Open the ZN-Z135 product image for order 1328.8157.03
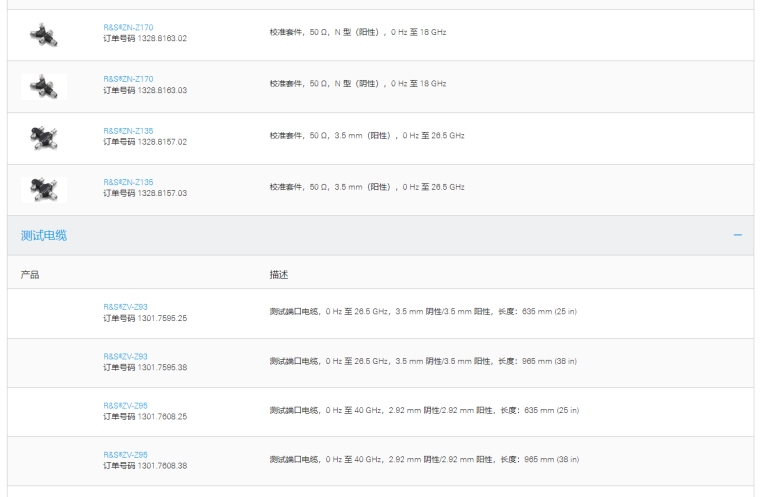760x497 pixels. pos(43,190)
